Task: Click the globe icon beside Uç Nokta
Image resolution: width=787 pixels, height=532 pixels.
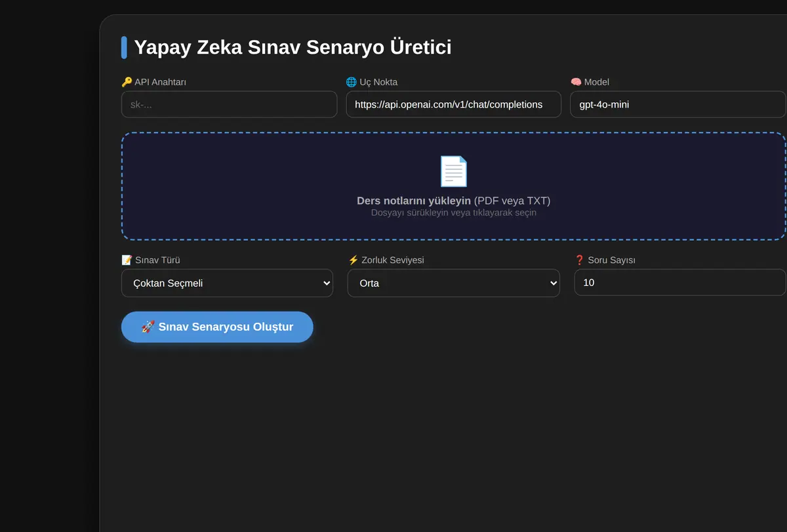Action: (352, 82)
